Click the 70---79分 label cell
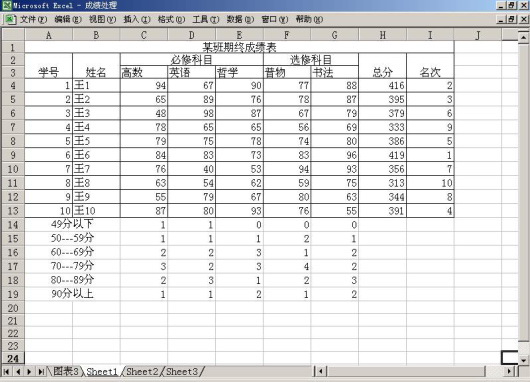Screen dimensions: 530x382 click(72, 266)
